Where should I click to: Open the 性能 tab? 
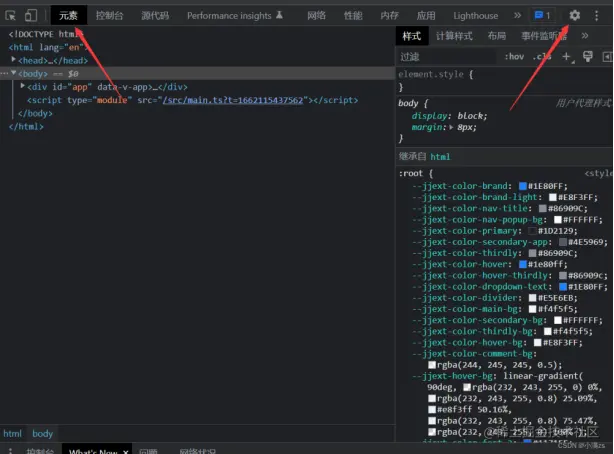pos(353,16)
